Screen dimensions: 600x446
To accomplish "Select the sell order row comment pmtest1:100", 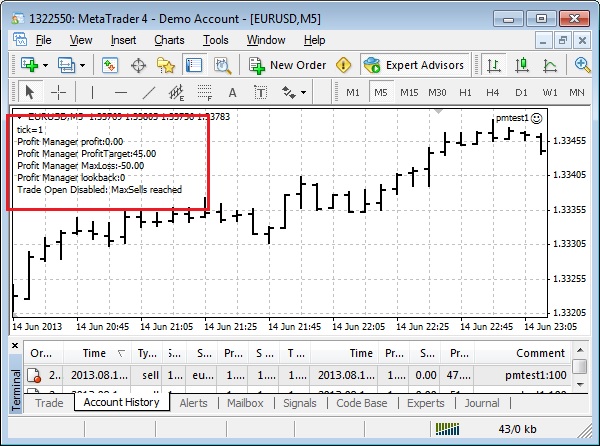I will [535, 375].
